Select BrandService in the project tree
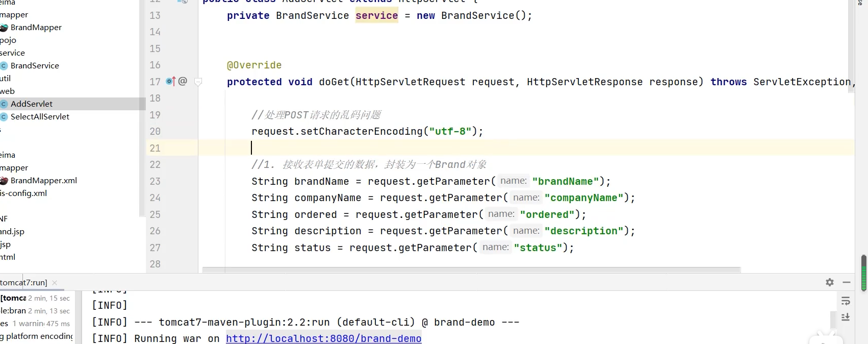 pyautogui.click(x=35, y=65)
